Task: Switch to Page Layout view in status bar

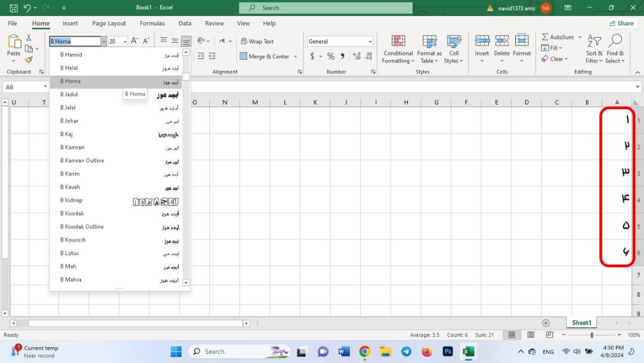Action: pyautogui.click(x=531, y=334)
